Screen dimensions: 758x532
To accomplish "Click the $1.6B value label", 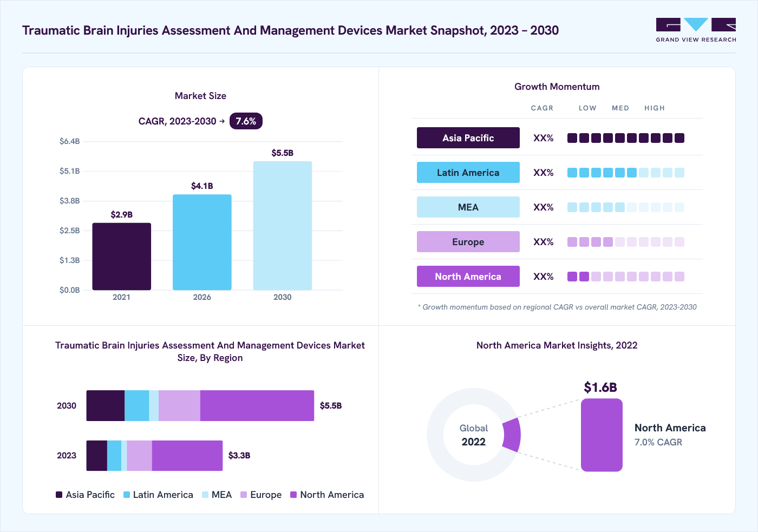I will click(600, 387).
